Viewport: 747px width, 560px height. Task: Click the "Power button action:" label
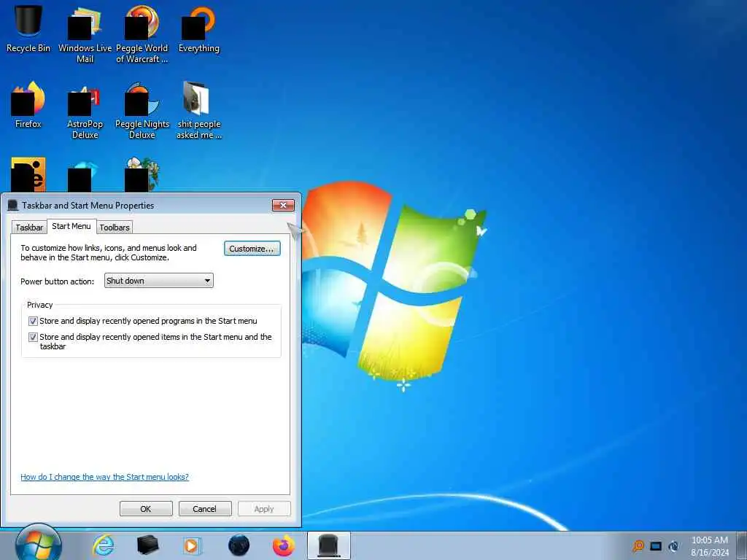pyautogui.click(x=57, y=281)
